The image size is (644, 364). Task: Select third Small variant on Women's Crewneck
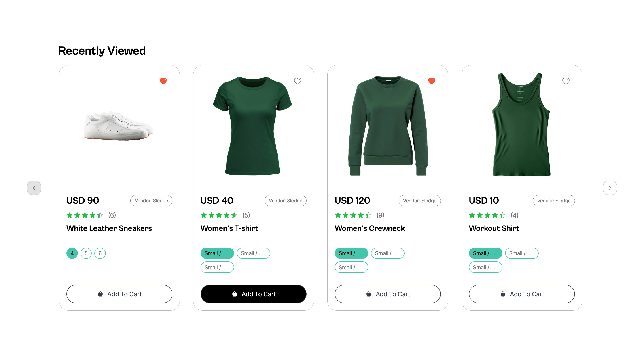click(x=351, y=267)
